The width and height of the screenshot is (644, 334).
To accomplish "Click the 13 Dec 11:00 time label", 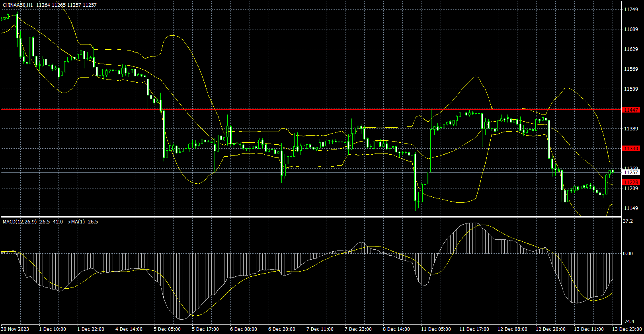I will (x=589, y=329).
